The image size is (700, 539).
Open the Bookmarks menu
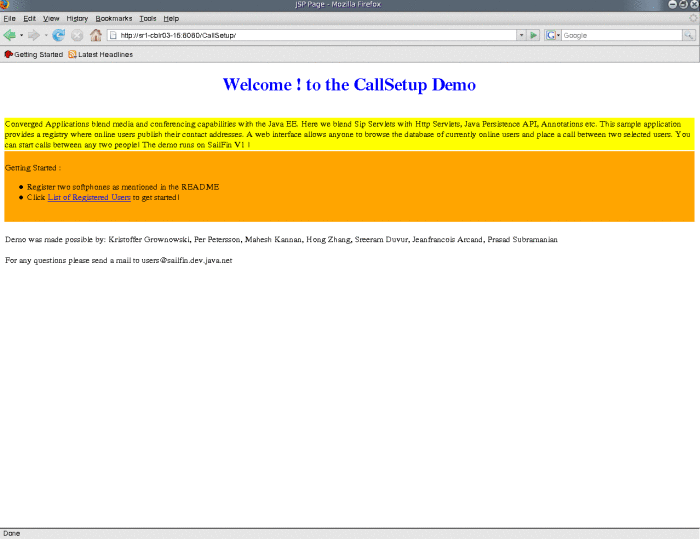114,18
